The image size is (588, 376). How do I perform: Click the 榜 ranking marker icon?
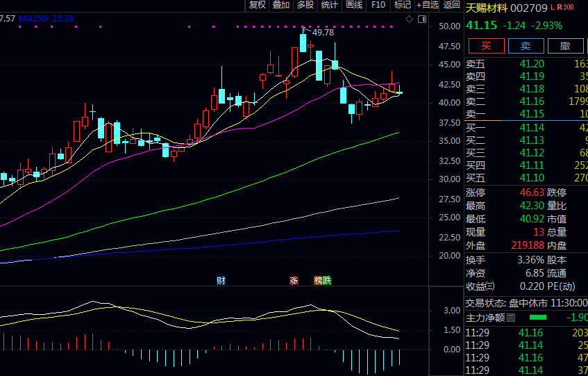tap(318, 280)
